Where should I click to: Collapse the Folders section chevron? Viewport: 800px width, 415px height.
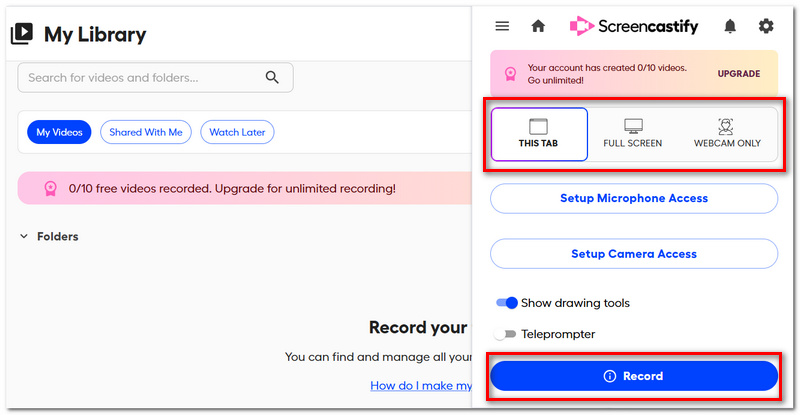pos(23,236)
